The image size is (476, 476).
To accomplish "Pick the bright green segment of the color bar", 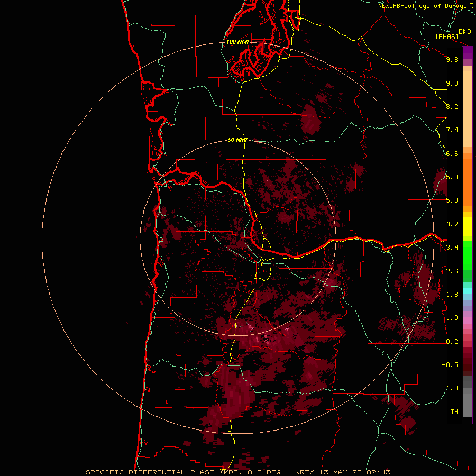I will pyautogui.click(x=467, y=255).
